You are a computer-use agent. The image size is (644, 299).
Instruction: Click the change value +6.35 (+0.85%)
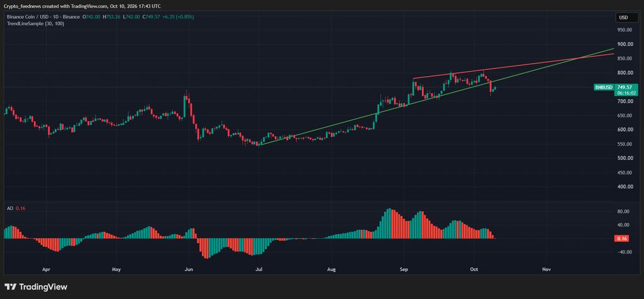(178, 17)
